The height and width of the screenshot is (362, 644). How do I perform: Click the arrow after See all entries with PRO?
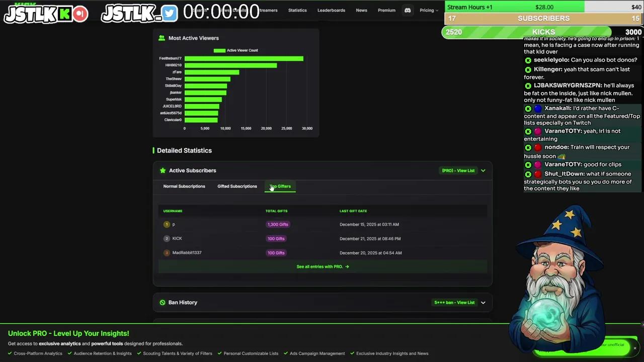coord(347,267)
